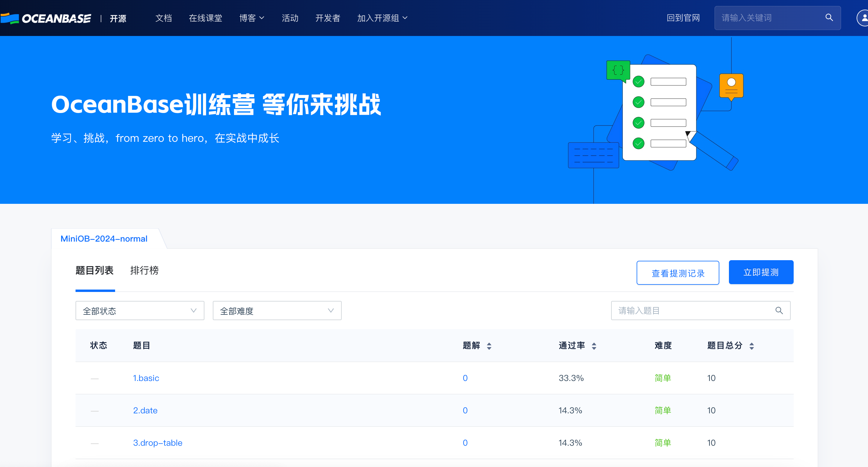Open 文档 in navigation
Viewport: 868px width, 467px height.
tap(163, 18)
